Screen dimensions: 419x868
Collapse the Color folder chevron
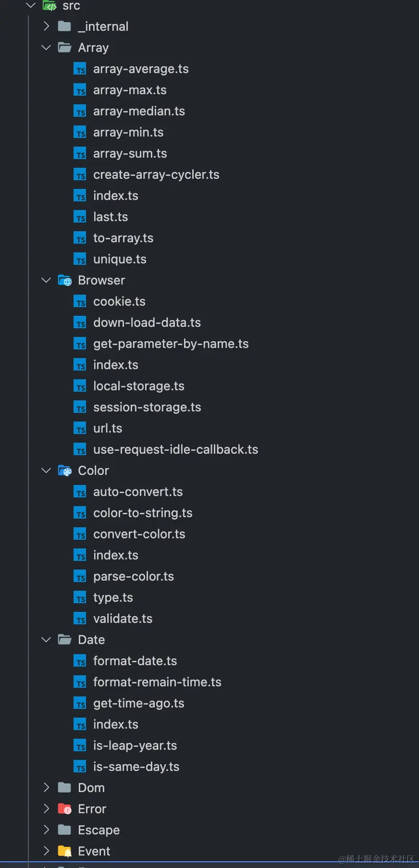[x=46, y=471]
